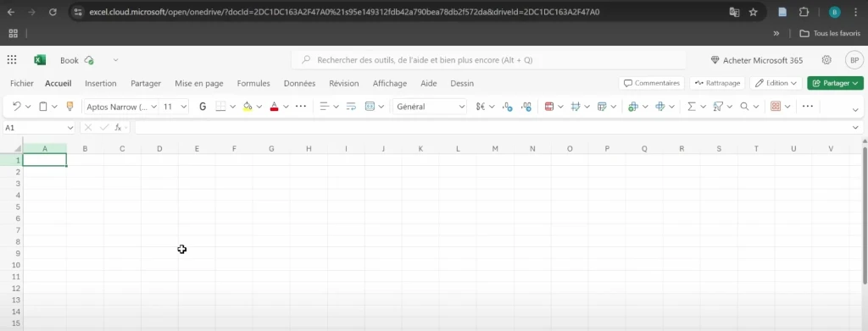Open the BP account avatar
868x331 pixels.
(854, 60)
